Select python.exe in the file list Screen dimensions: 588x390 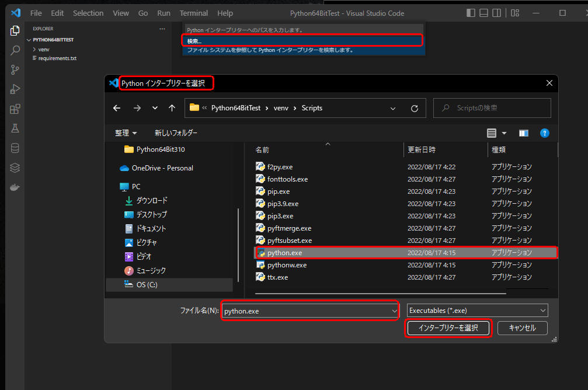tap(406, 253)
